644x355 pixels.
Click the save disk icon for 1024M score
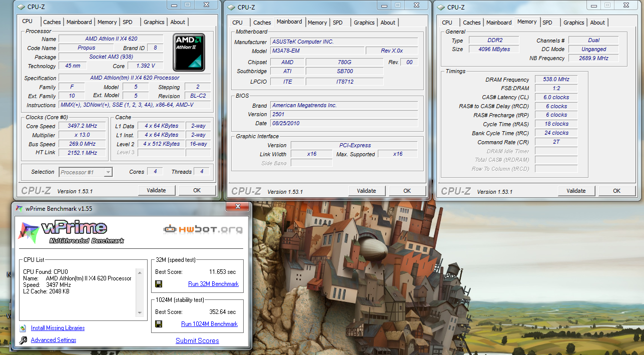point(159,324)
